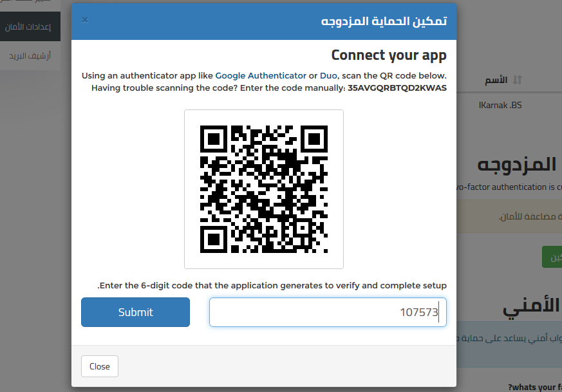The height and width of the screenshot is (392, 562).
Task: Focus the 6-digit code input field
Action: (328, 312)
